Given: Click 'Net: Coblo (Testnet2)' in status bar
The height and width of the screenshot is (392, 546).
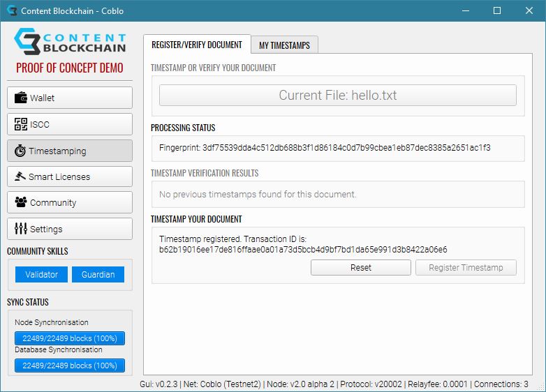Looking at the screenshot, I should [x=222, y=384].
